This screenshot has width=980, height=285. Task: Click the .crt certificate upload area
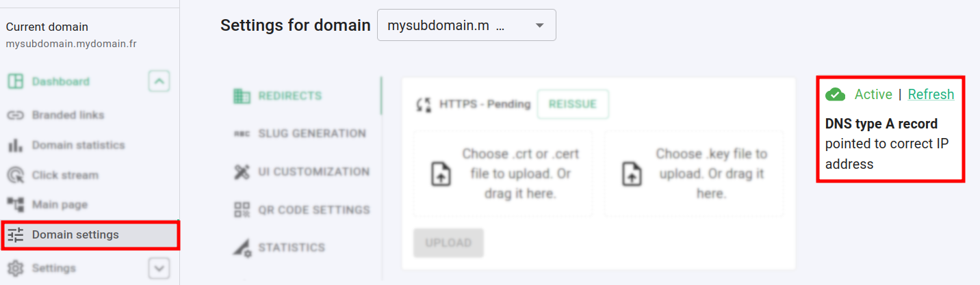pyautogui.click(x=503, y=174)
